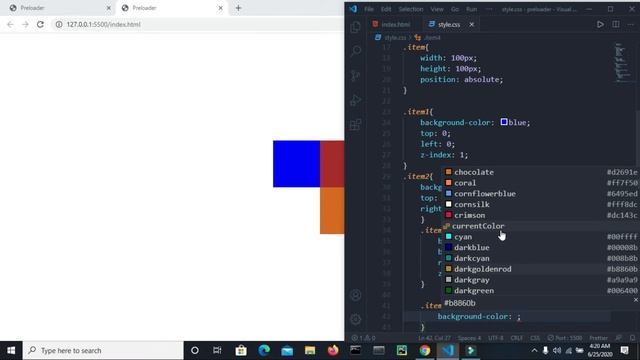Click the blue color swatch before blue
This screenshot has width=640, height=360.
coord(504,122)
